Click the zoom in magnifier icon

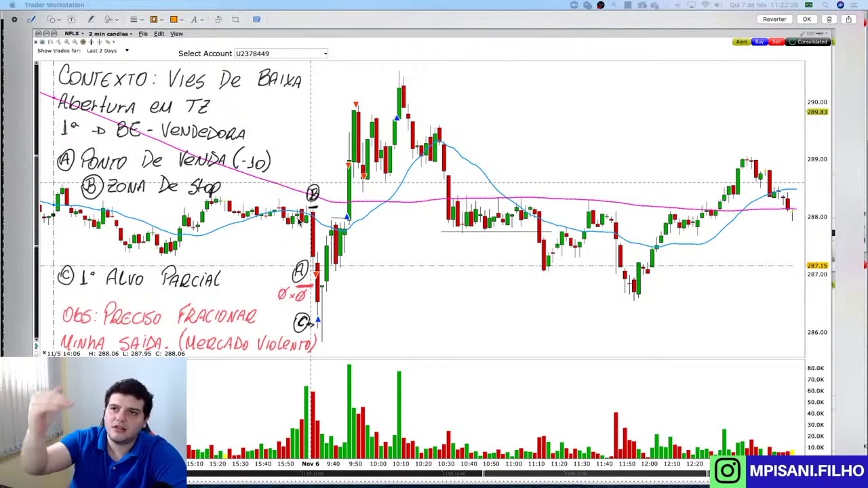point(66,42)
